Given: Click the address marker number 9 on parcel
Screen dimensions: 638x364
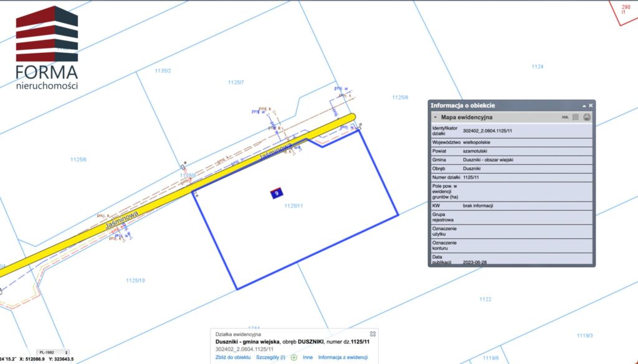Looking at the screenshot, I should (277, 194).
